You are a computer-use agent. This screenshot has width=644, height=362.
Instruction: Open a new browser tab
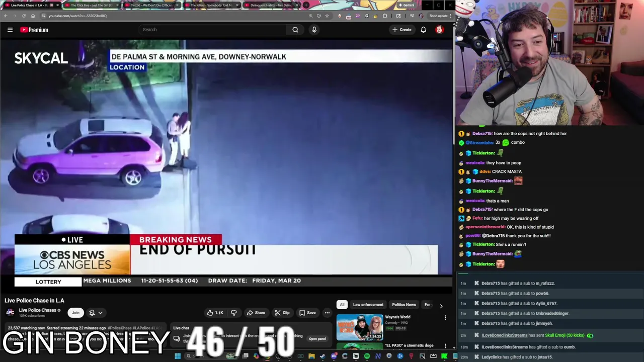tap(306, 5)
